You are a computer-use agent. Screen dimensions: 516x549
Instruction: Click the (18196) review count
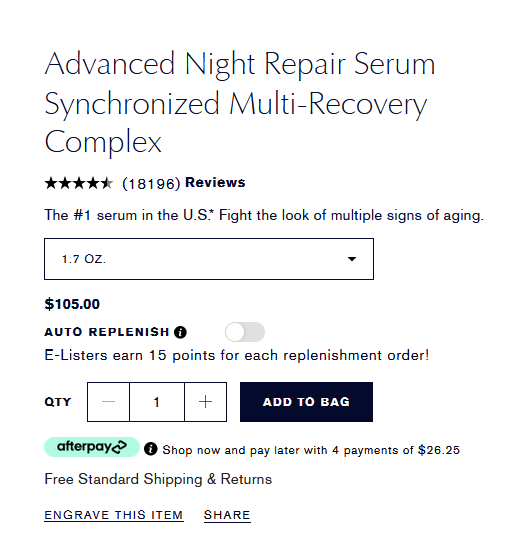(151, 183)
